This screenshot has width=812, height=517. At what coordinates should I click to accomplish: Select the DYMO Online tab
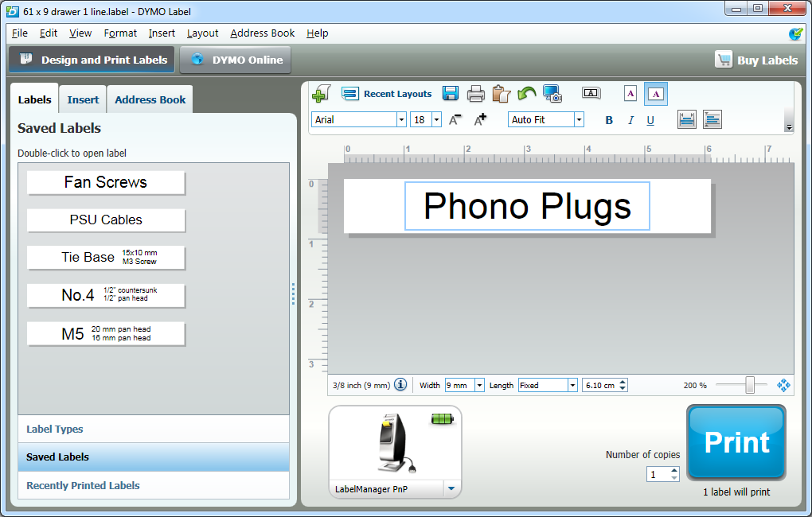(236, 60)
